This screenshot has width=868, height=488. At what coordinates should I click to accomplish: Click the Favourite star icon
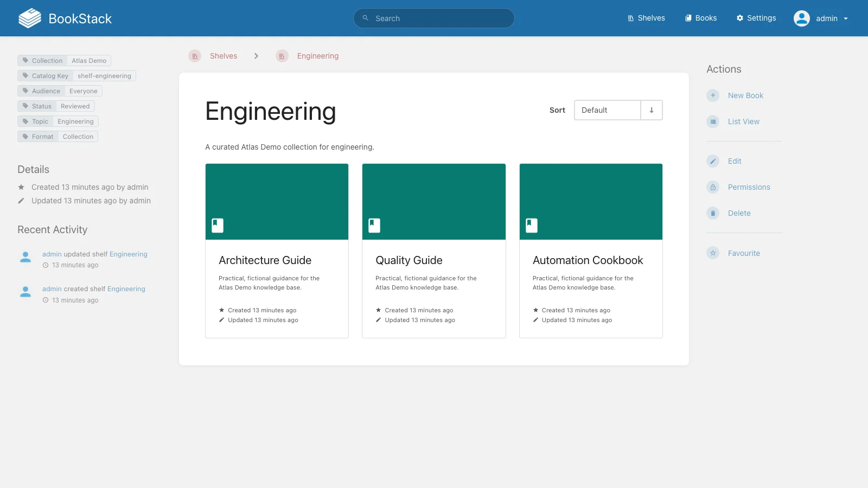pyautogui.click(x=713, y=253)
